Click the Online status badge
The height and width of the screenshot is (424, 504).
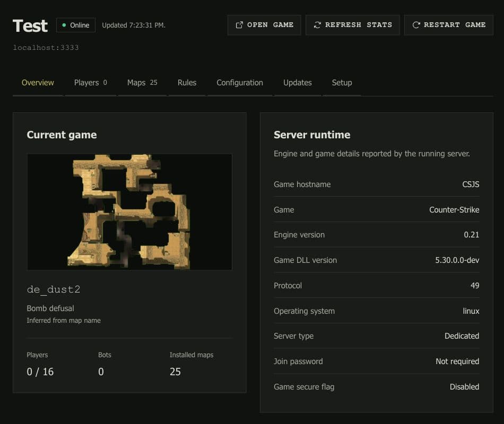76,25
